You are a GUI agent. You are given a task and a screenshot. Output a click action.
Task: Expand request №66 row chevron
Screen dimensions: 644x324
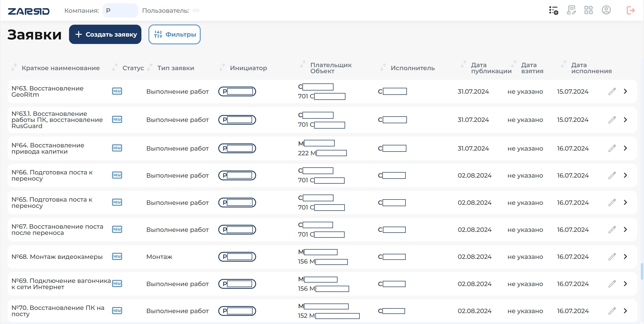click(625, 175)
